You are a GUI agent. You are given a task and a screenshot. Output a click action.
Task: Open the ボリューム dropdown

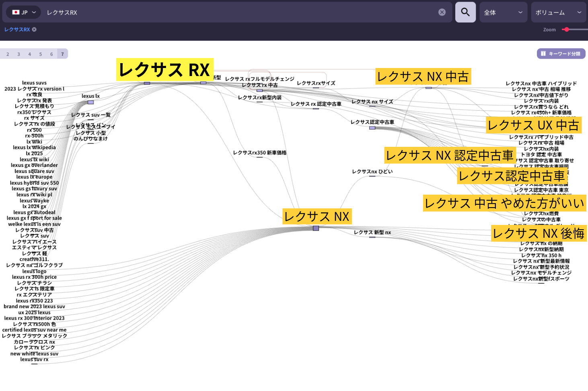coord(559,12)
